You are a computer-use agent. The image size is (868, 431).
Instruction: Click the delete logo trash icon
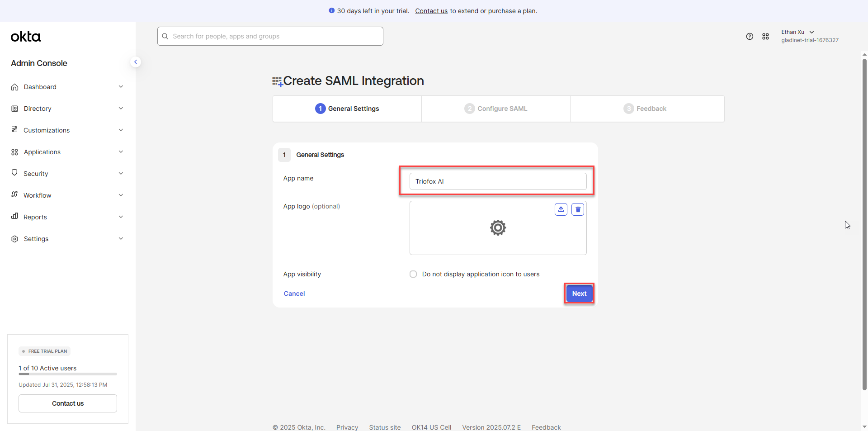(577, 209)
